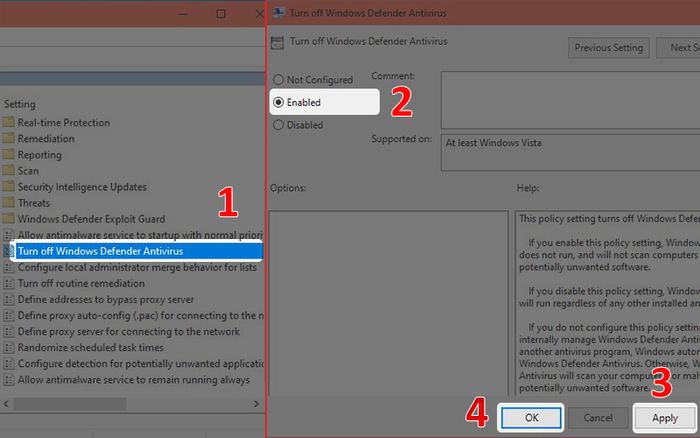Open the Real-time Protection folder icon
700x438 pixels.
[x=8, y=122]
